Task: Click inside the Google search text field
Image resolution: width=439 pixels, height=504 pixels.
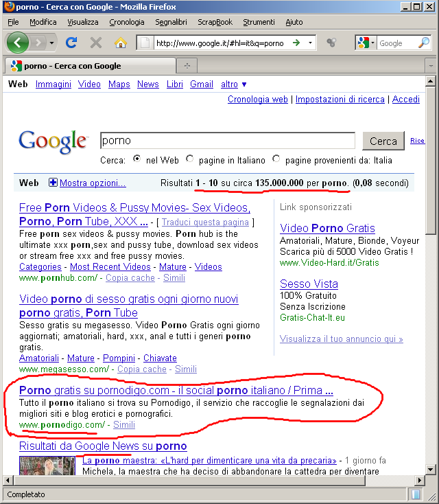Action: point(227,141)
